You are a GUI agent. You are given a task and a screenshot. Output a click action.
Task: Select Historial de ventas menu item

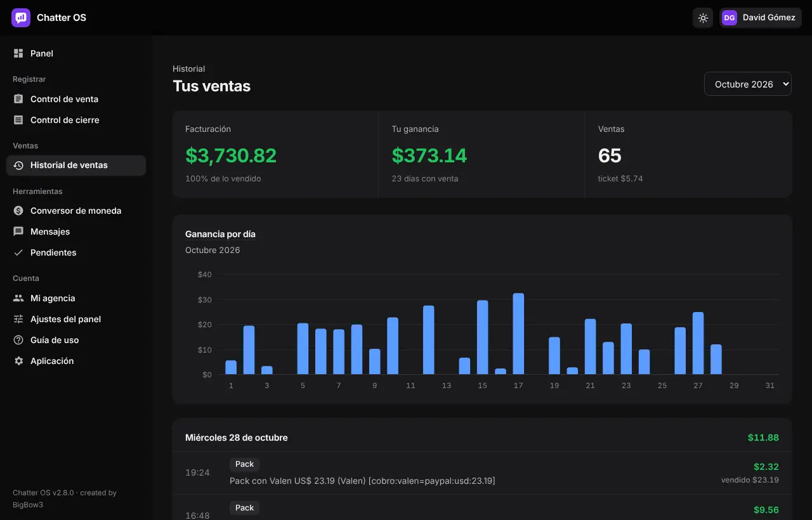(76, 166)
